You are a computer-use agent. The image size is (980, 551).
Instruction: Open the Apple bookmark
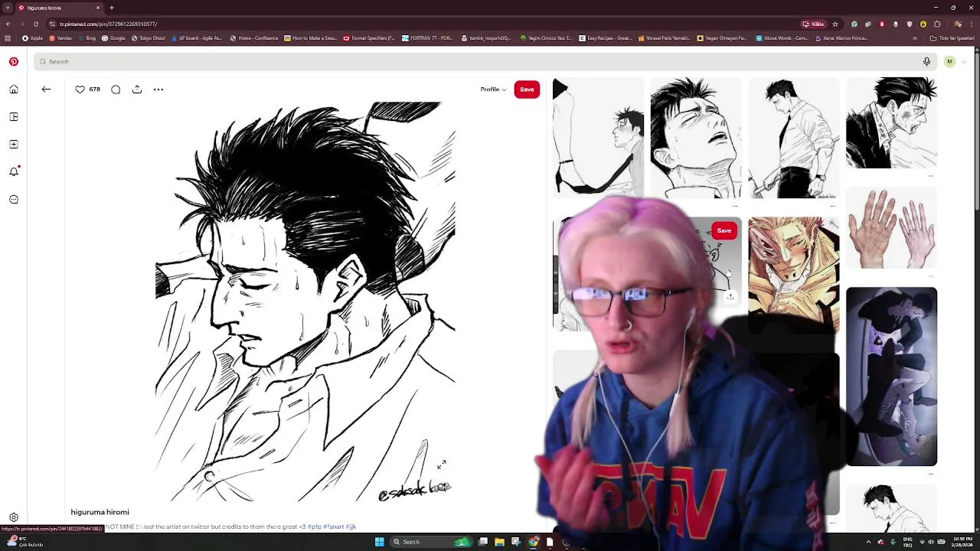coord(32,38)
